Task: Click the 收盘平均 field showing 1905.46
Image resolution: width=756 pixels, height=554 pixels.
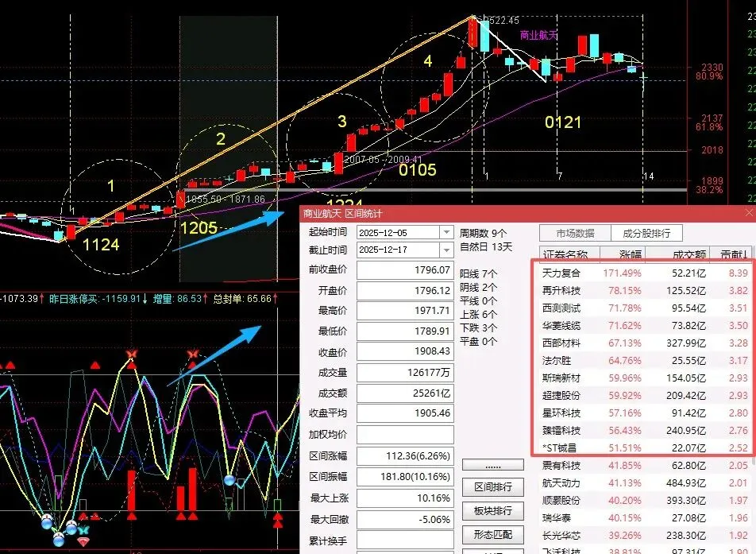Action: coord(405,413)
